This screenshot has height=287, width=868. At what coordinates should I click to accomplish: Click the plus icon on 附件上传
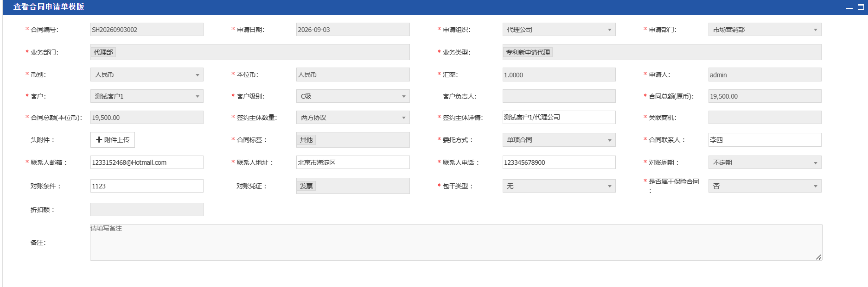click(99, 139)
